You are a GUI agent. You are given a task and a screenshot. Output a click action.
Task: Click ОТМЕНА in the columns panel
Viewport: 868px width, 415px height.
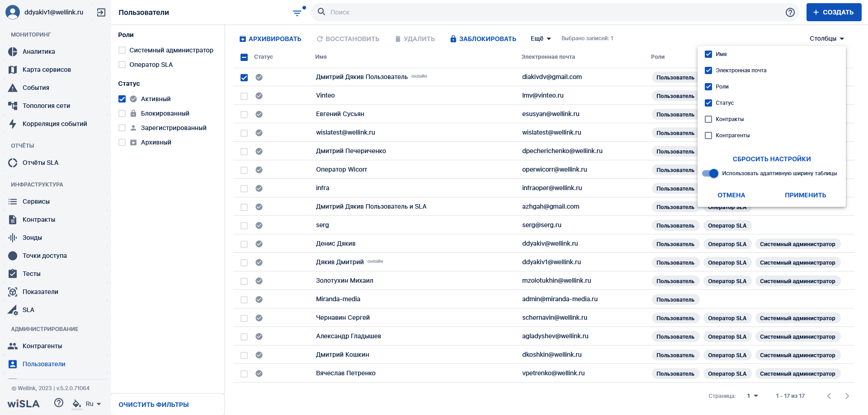coord(731,195)
